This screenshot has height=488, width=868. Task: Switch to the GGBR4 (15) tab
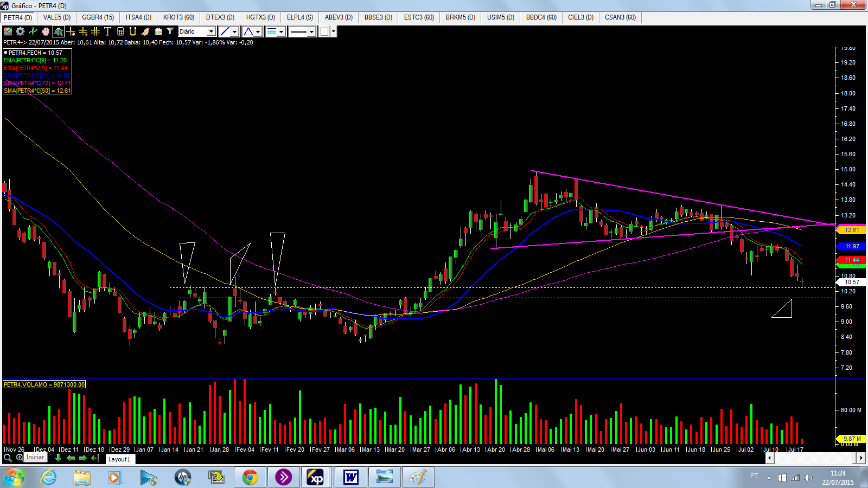click(x=98, y=17)
